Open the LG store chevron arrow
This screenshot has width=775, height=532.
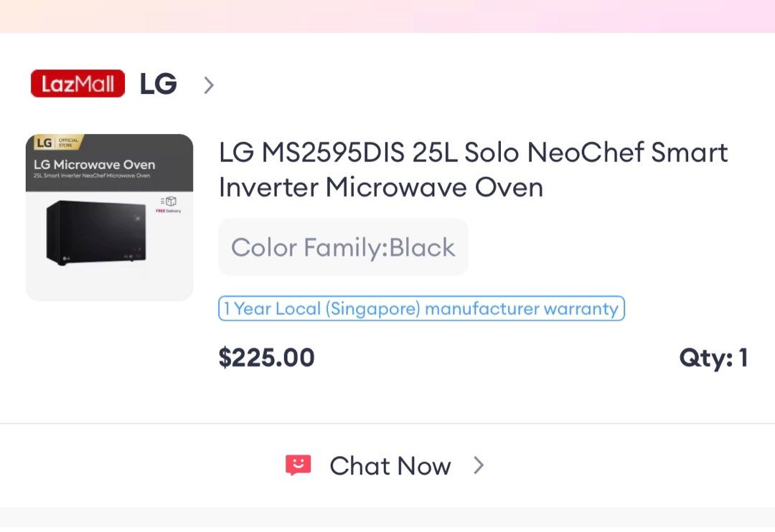[208, 84]
